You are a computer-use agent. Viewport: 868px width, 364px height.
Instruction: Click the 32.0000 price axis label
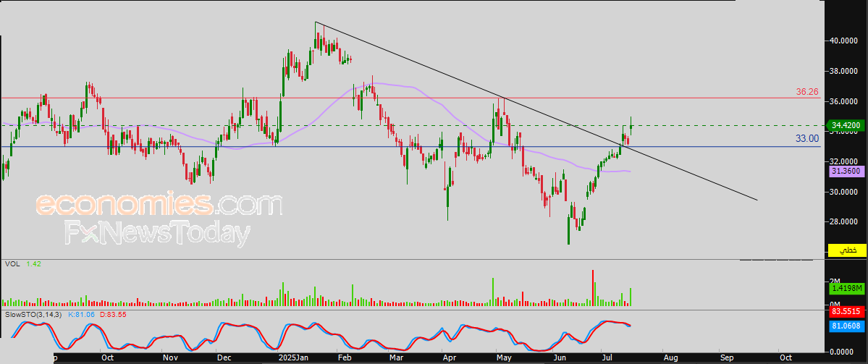click(x=845, y=161)
